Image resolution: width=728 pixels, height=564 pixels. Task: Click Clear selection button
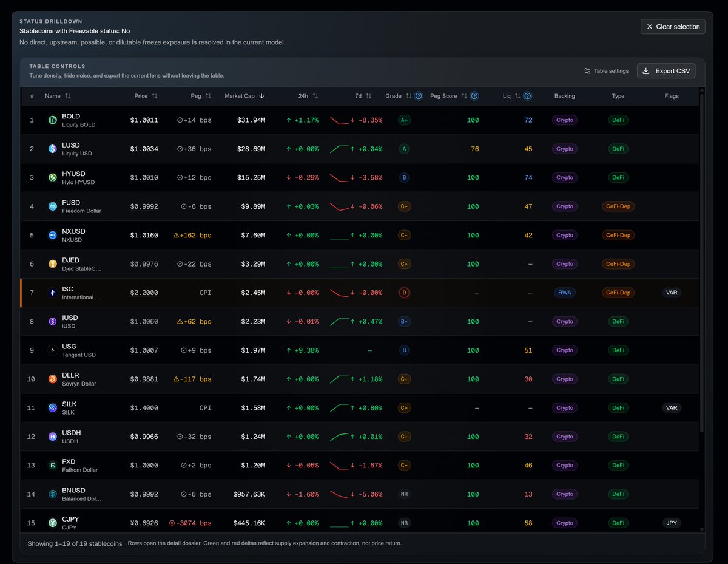(x=673, y=27)
